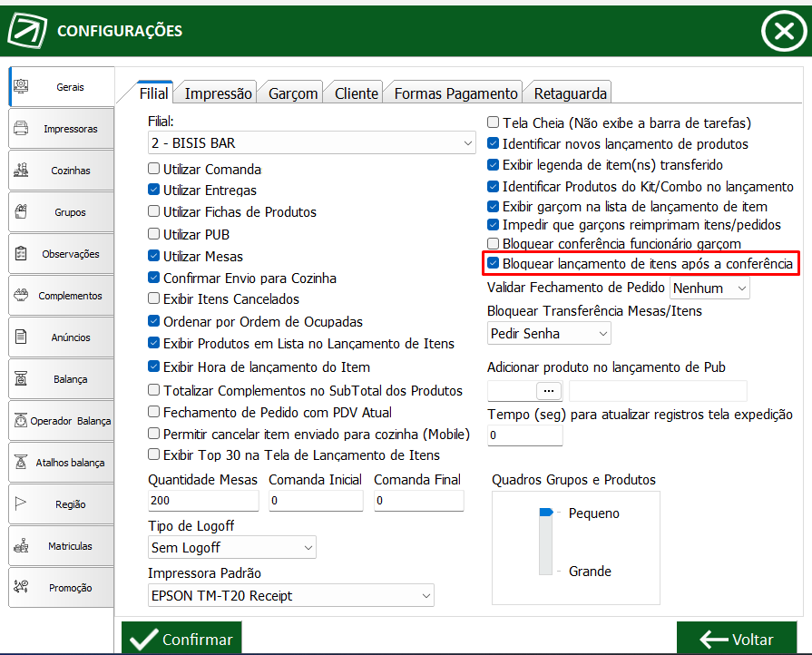
Task: Open the Garçom tab
Action: 292,93
